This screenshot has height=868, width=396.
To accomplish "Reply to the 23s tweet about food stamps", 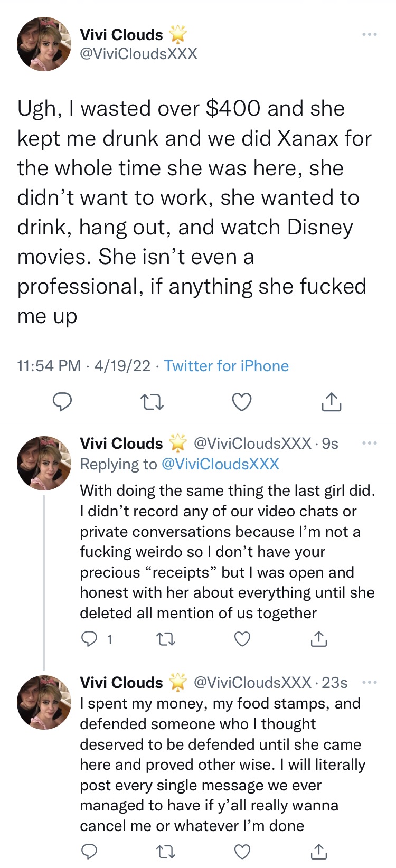I will click(x=89, y=851).
